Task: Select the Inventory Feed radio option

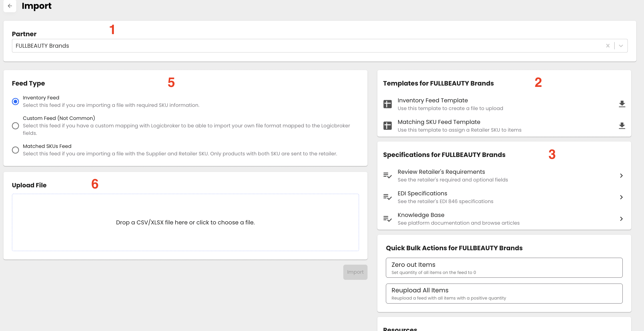Action: 15,102
